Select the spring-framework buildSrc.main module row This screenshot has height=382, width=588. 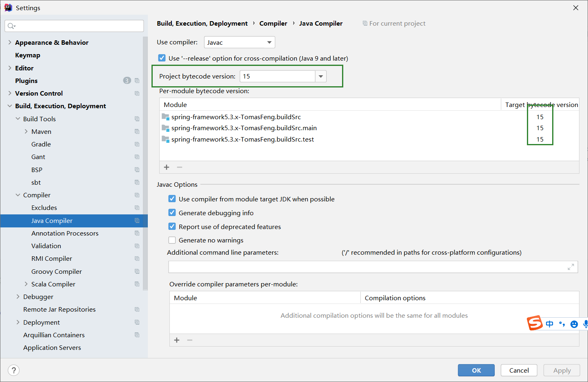pos(244,128)
